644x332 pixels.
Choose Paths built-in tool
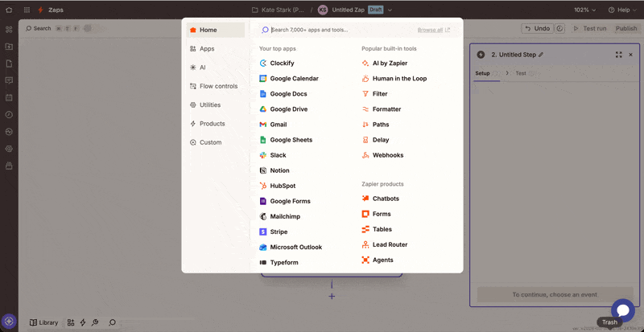coord(380,125)
